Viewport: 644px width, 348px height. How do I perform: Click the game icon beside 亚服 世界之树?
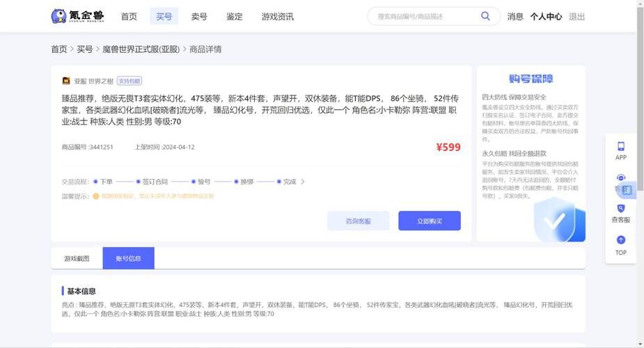[66, 81]
